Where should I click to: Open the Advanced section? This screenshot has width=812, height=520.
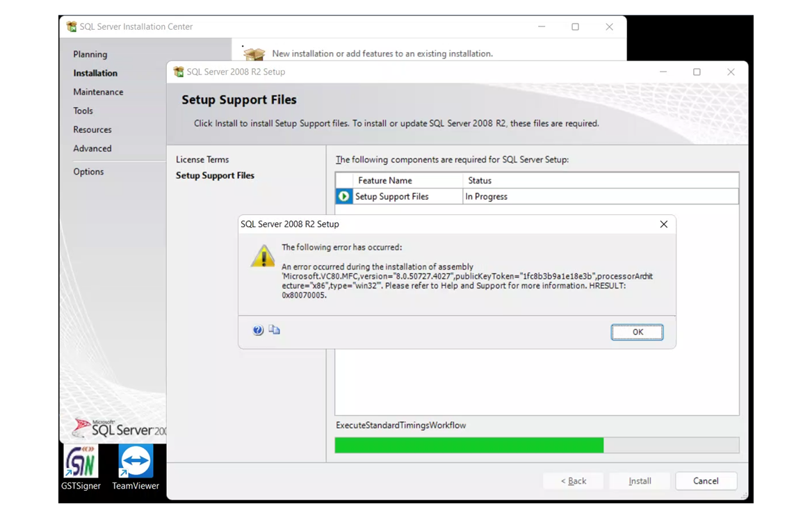pos(92,148)
